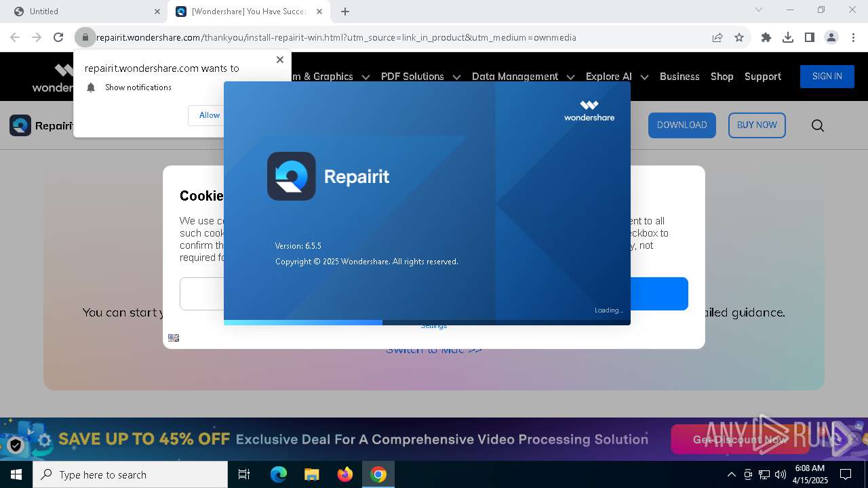Click the small icon at cookie dialog bottom-left
Image resolution: width=868 pixels, height=488 pixels.
click(x=174, y=338)
